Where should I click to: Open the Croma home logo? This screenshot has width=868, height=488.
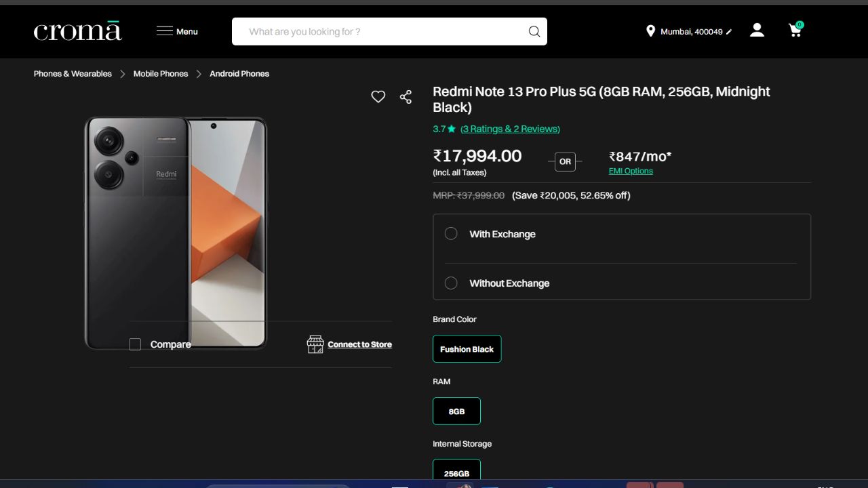click(x=78, y=31)
